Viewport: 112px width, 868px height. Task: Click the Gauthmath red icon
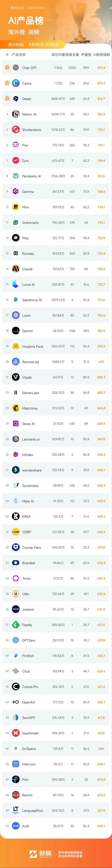[16, 733]
